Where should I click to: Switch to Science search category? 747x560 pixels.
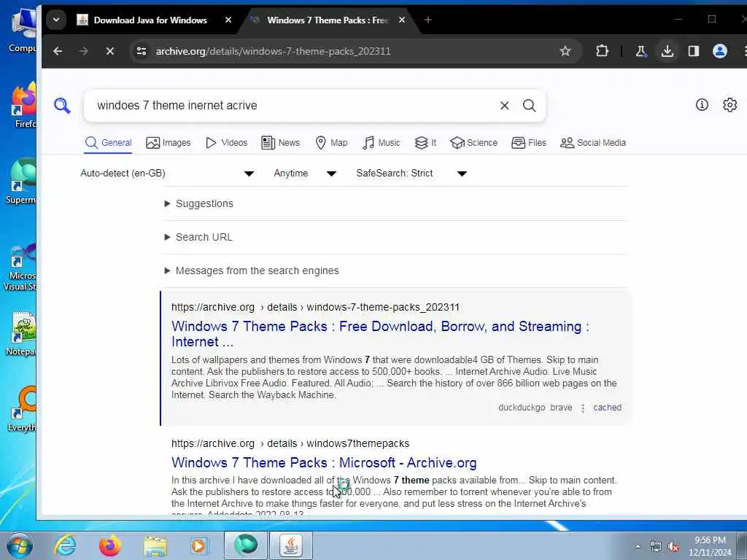(x=473, y=142)
